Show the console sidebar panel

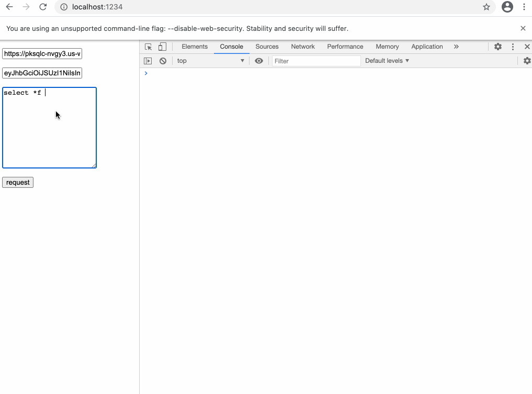pyautogui.click(x=148, y=61)
